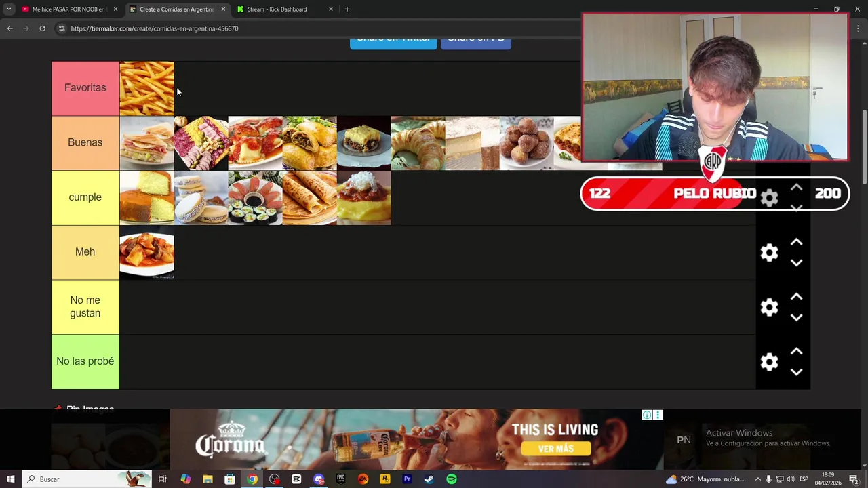Screen dimensions: 868x488
Task: Focus the tiermaker URL address bar
Action: pyautogui.click(x=154, y=28)
